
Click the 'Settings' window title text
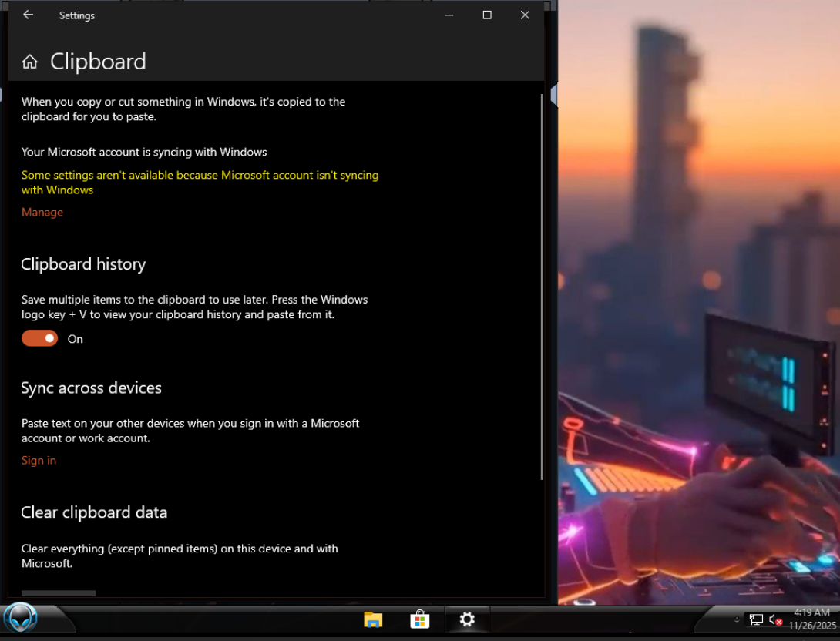click(76, 15)
